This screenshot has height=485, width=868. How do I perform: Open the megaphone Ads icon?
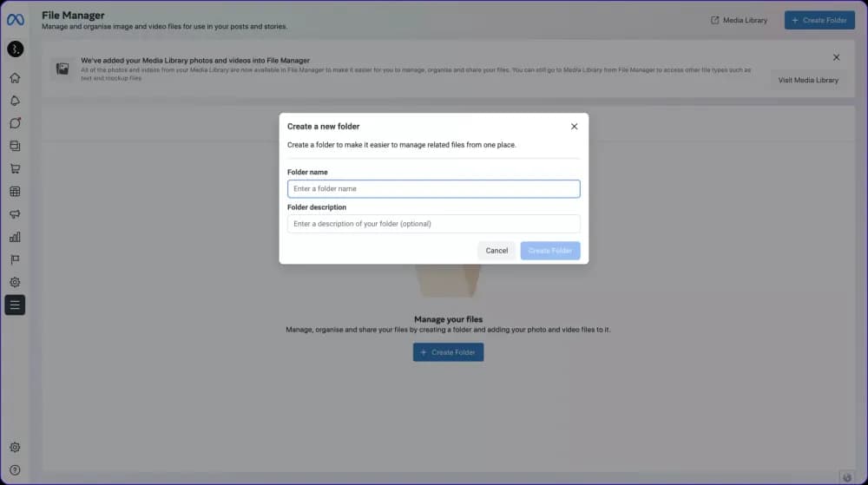15,214
